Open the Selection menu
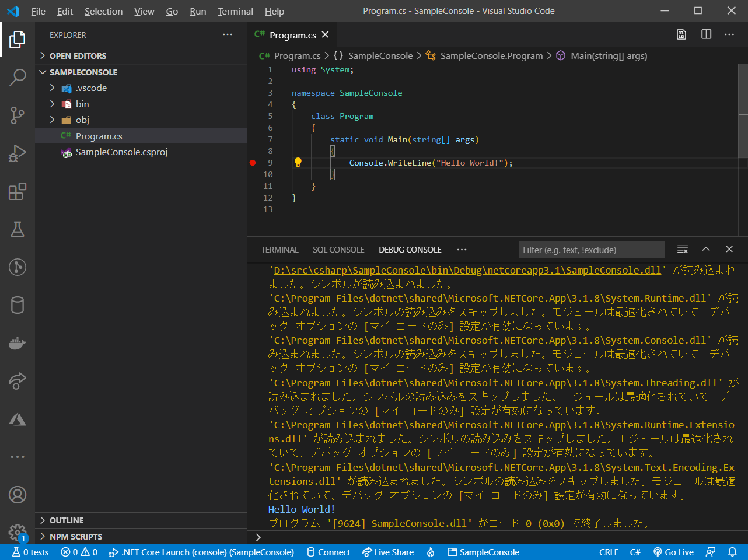Viewport: 748px width, 560px height. (x=103, y=11)
